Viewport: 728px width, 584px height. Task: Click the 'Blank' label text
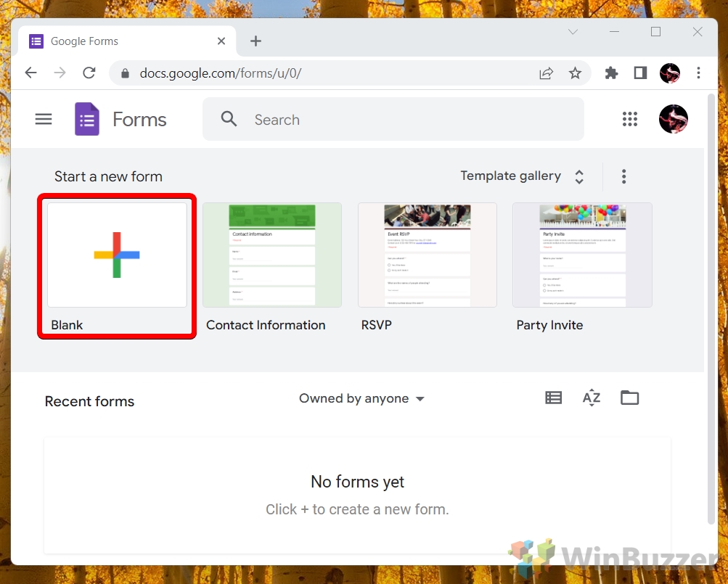(67, 325)
